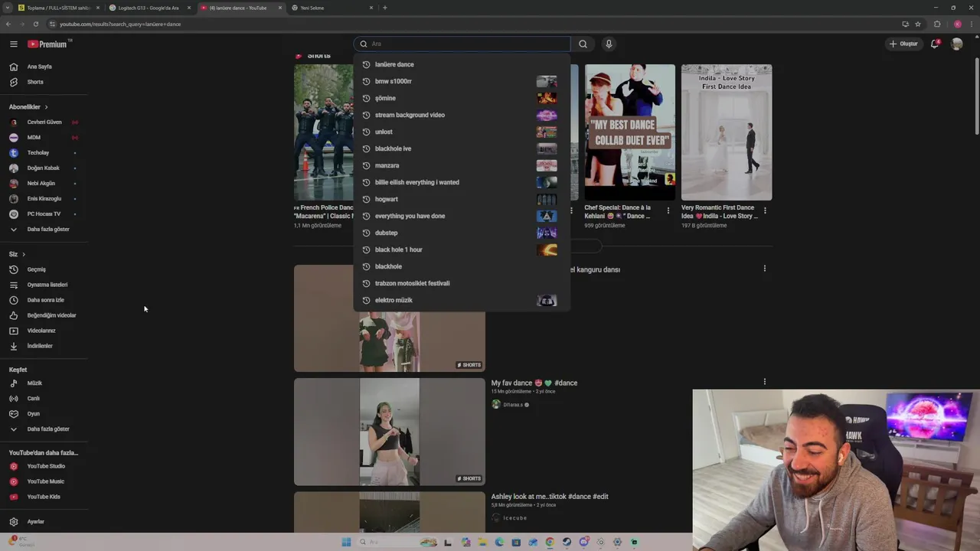The width and height of the screenshot is (980, 551).
Task: Click the install app icon in address bar
Action: [906, 24]
